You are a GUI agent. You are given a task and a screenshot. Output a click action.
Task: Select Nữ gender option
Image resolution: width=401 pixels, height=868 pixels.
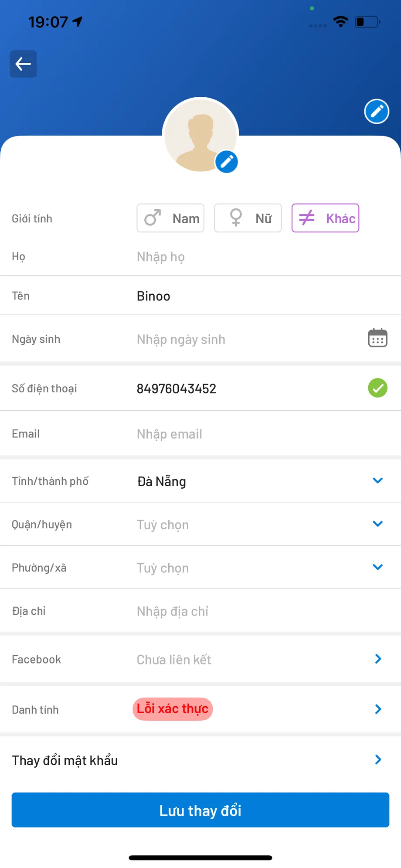(x=248, y=218)
